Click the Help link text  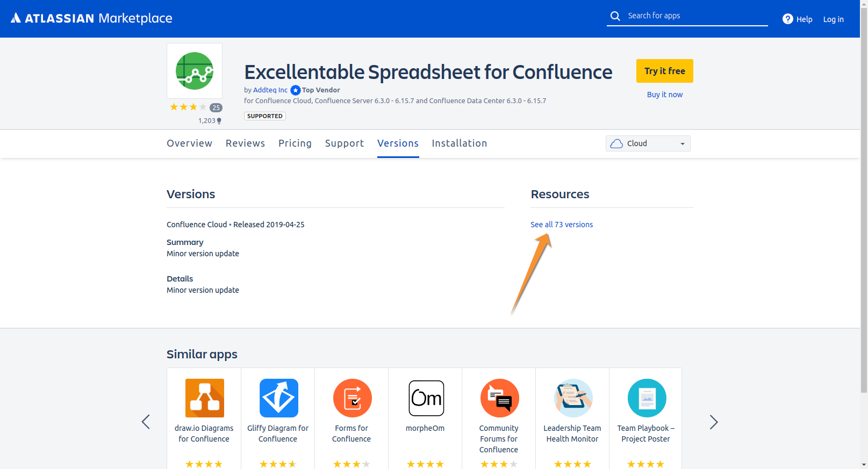coord(805,19)
